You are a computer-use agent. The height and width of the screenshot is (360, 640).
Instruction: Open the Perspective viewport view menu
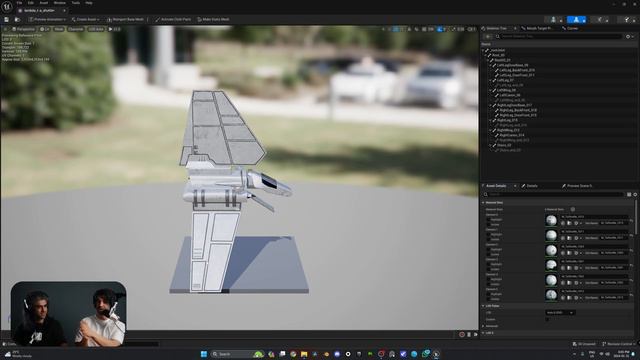23,29
